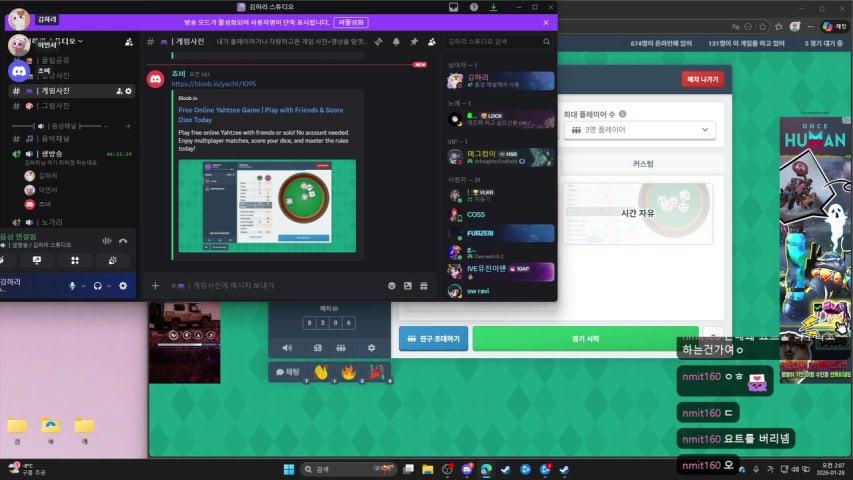Open the Free Online Yahtzee Game embed title

261,114
